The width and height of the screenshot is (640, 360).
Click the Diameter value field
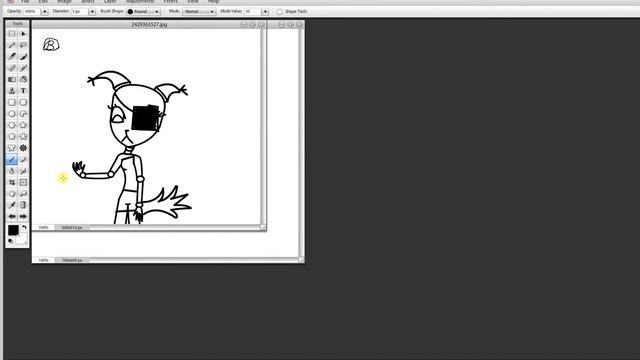[80, 12]
